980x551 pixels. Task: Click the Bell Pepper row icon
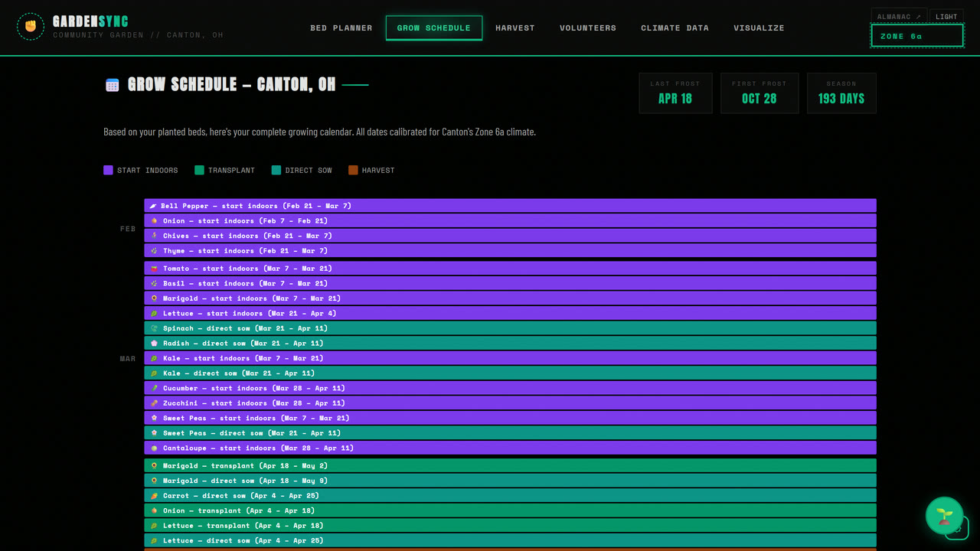pyautogui.click(x=153, y=206)
